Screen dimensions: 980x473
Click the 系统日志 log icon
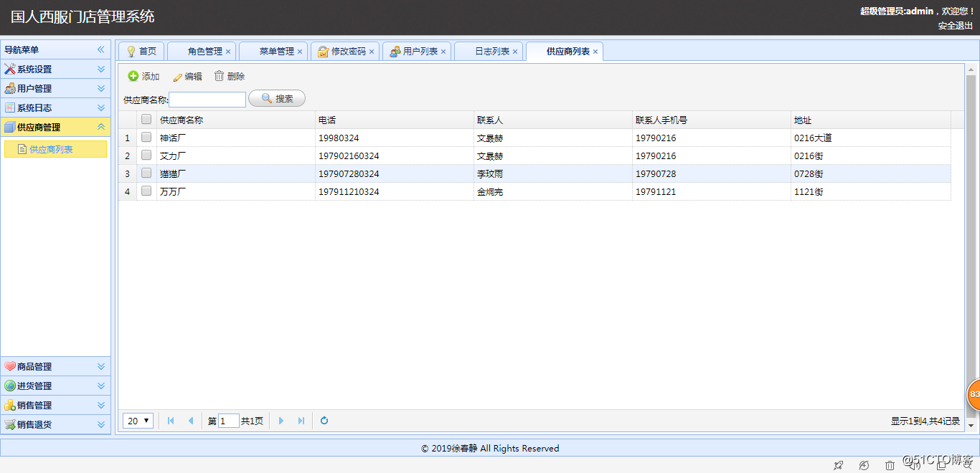click(x=10, y=108)
